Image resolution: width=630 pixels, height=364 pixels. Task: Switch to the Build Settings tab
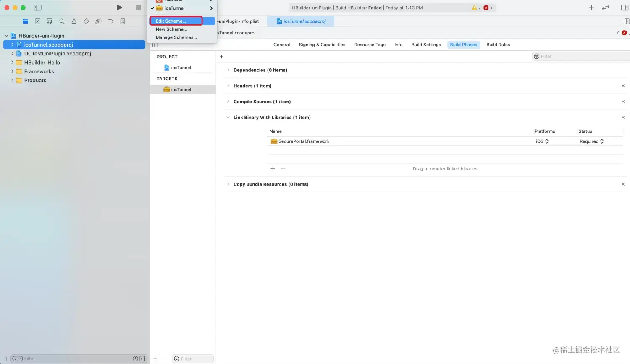point(426,45)
